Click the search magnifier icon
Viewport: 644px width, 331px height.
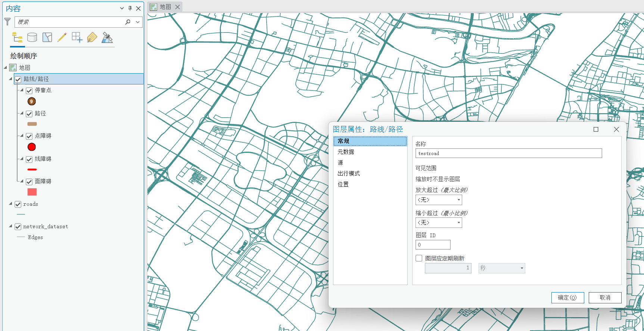[128, 22]
